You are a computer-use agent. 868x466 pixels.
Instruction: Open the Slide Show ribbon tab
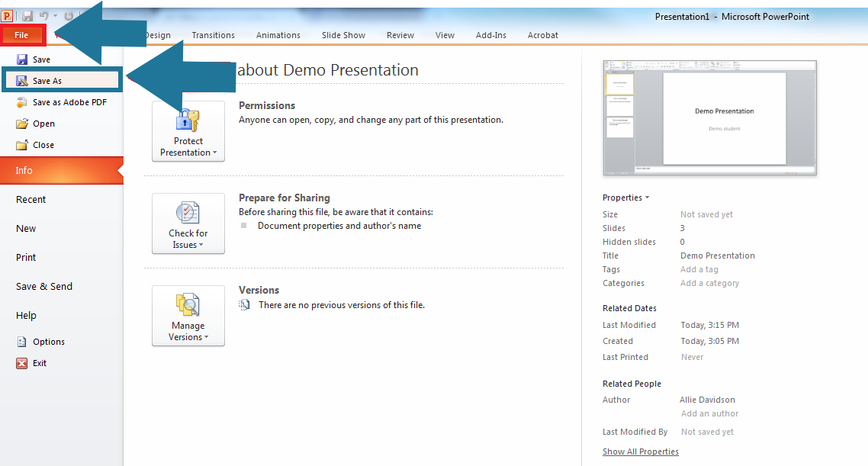(343, 35)
